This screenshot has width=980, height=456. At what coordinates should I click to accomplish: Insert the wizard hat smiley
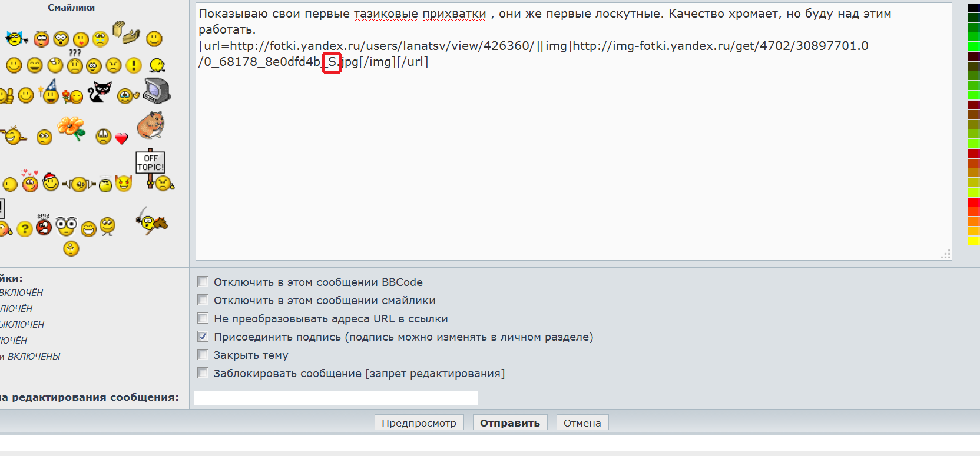[x=49, y=91]
